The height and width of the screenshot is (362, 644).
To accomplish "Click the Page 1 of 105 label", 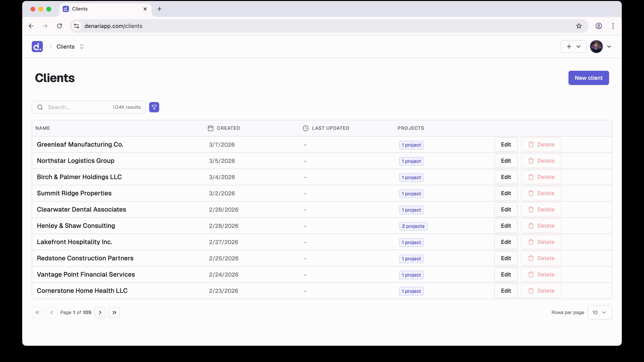I will click(x=76, y=312).
